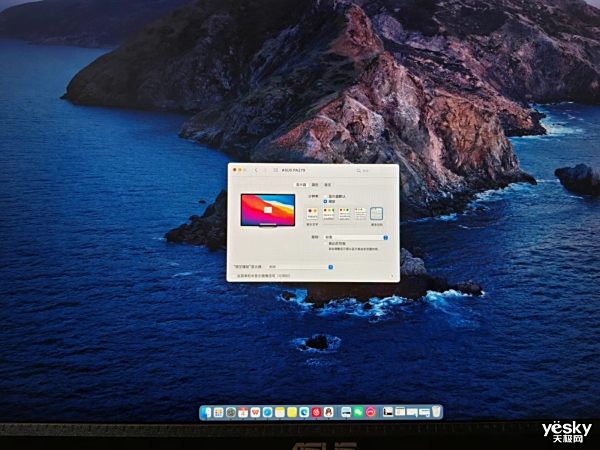600x450 pixels.
Task: Restore first minimized window in dock
Action: click(388, 412)
